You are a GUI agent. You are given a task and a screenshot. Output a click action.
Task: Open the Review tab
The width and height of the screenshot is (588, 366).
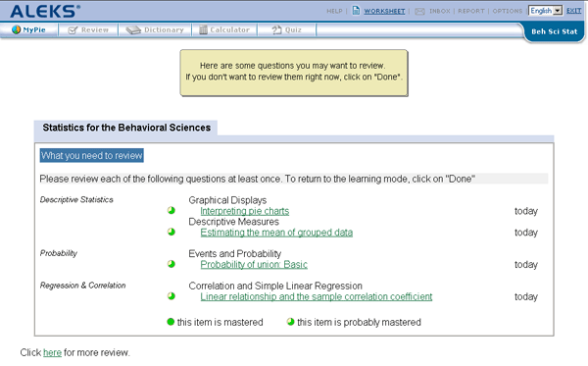click(x=88, y=29)
